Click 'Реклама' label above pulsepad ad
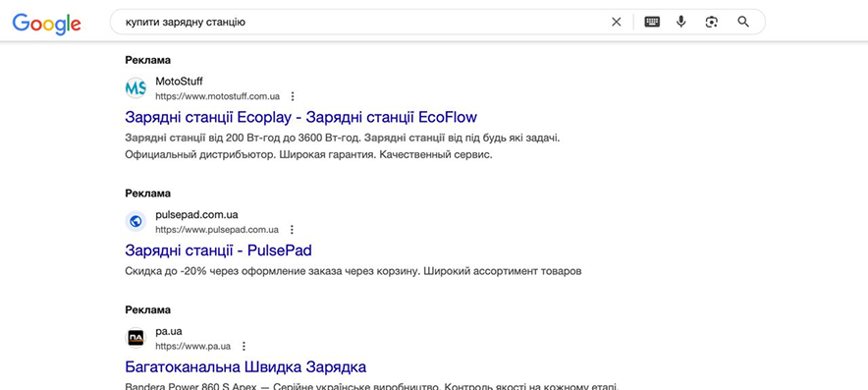The image size is (868, 390). (148, 194)
